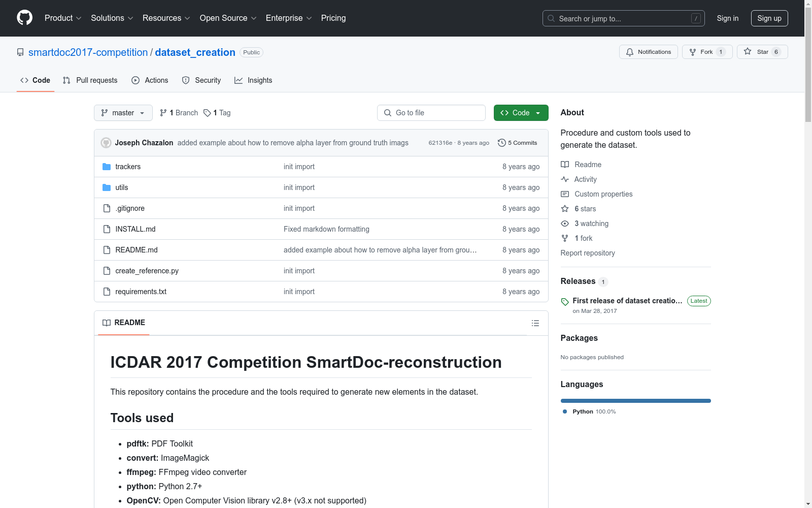Click the INSTALL.md file icon
This screenshot has height=508, width=812.
[x=107, y=229]
